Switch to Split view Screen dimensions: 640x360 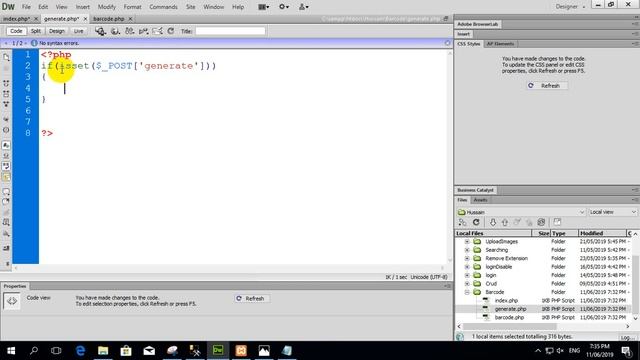pyautogui.click(x=36, y=31)
